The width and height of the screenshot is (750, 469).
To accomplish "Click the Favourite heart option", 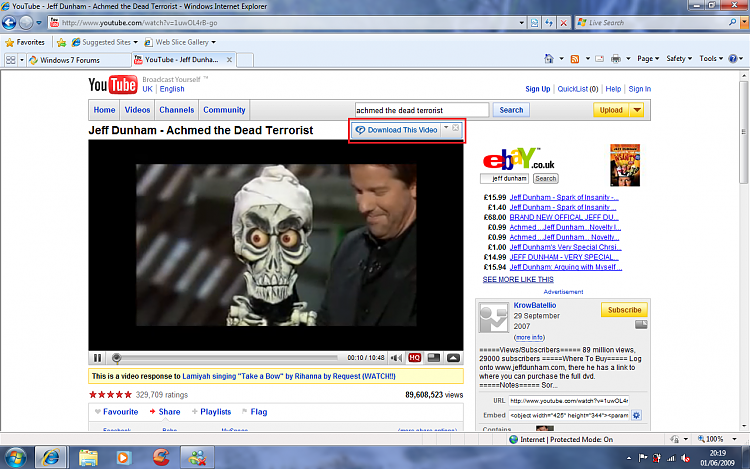I will (116, 412).
